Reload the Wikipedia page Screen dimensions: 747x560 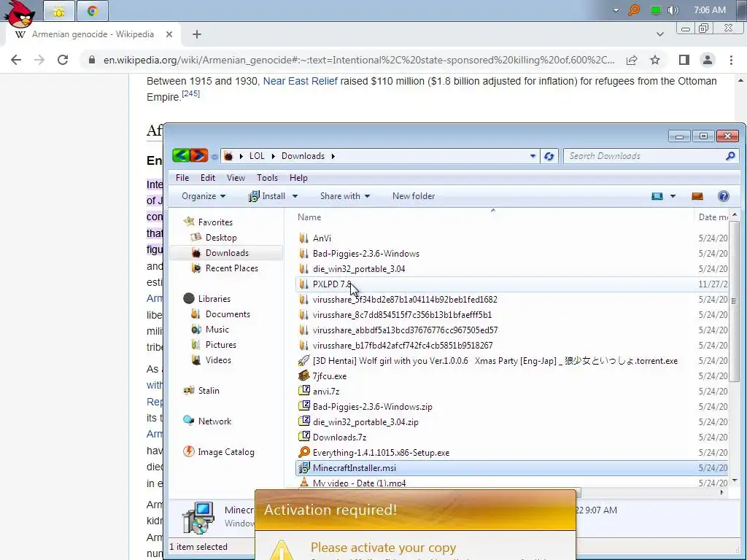coord(63,60)
